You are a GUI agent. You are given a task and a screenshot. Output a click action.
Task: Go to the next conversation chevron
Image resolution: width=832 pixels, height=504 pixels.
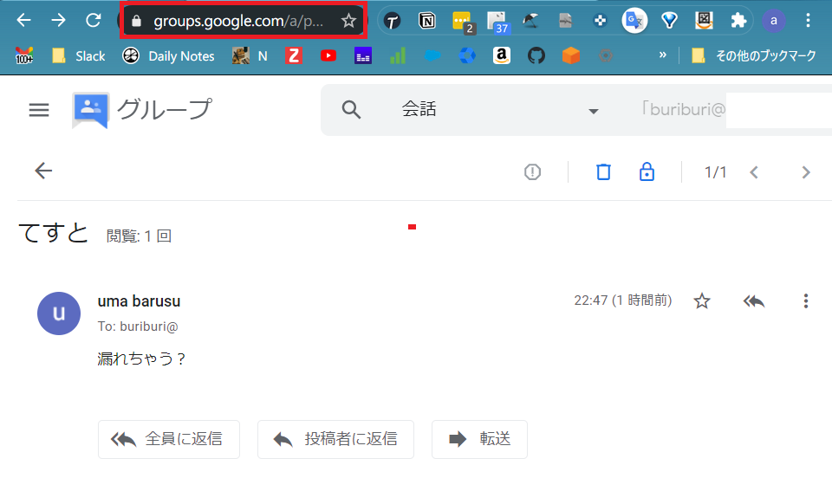pyautogui.click(x=805, y=172)
